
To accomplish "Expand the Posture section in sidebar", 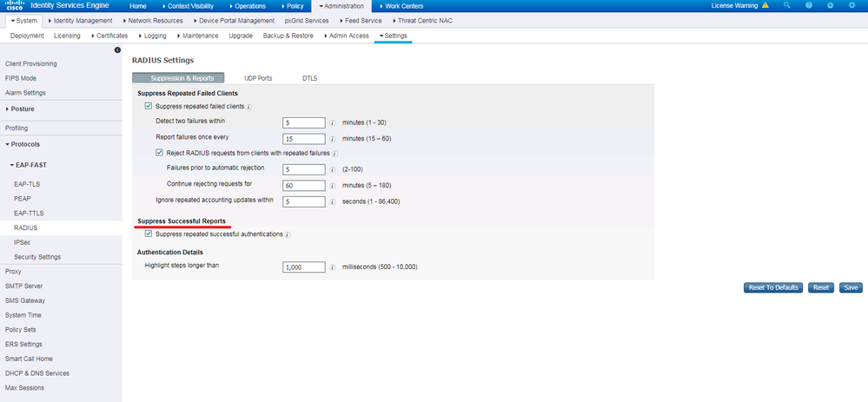I will (x=20, y=109).
